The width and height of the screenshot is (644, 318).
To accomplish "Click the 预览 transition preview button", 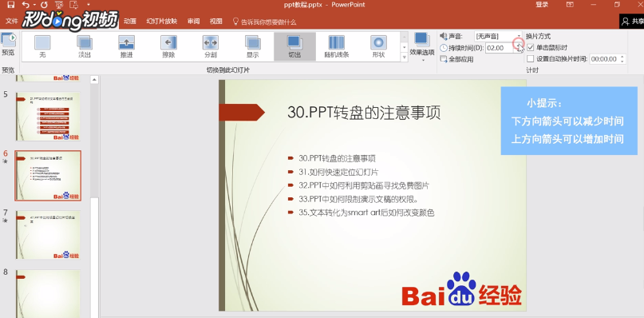I will 8,45.
